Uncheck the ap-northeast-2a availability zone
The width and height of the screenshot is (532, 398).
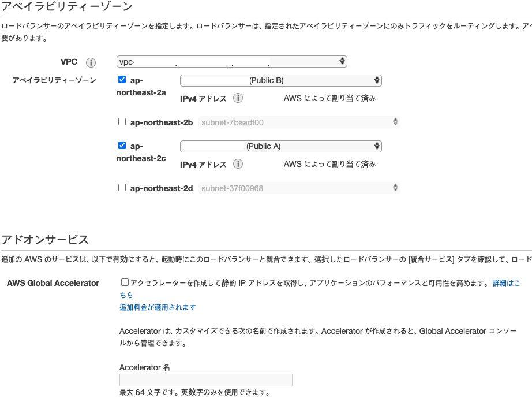point(122,79)
